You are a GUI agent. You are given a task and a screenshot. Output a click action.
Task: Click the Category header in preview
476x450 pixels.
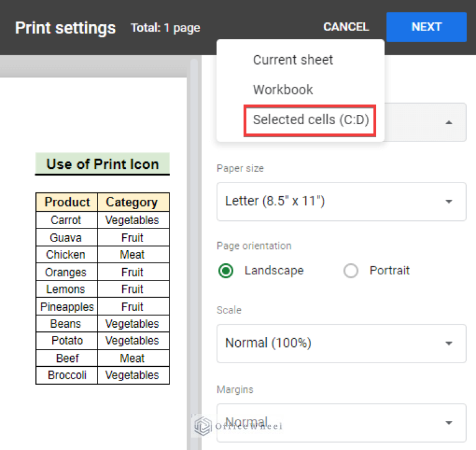click(x=132, y=202)
